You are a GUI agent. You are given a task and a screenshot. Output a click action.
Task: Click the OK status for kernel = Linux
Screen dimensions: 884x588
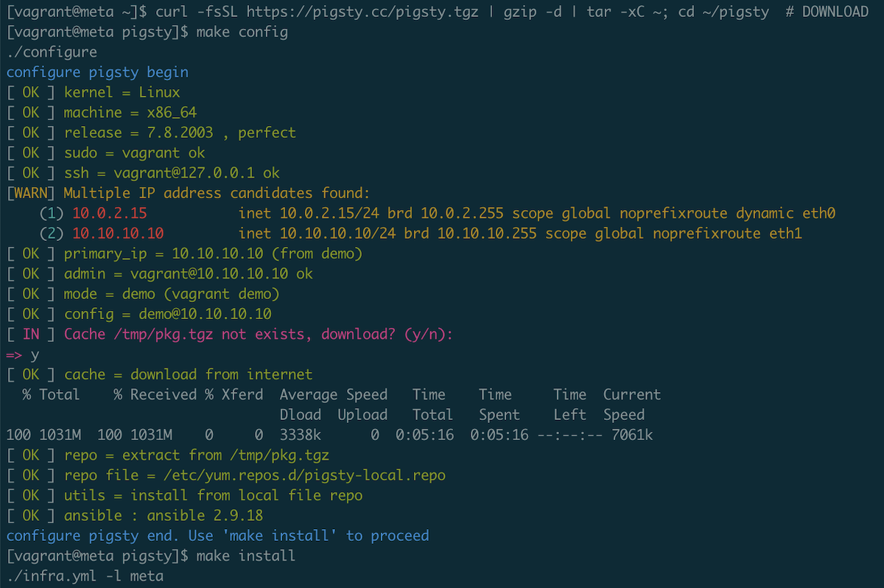[x=31, y=93]
